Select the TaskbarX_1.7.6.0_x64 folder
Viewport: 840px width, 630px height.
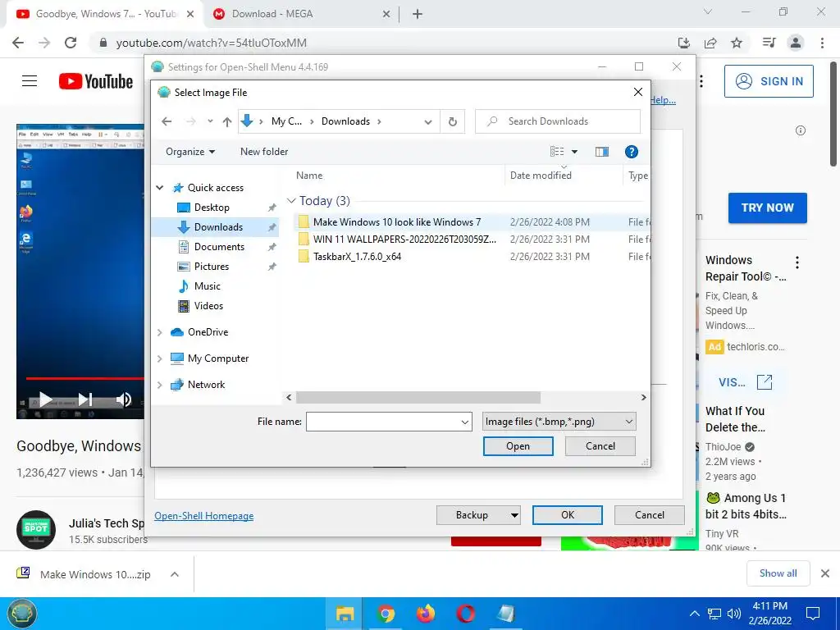click(x=357, y=256)
